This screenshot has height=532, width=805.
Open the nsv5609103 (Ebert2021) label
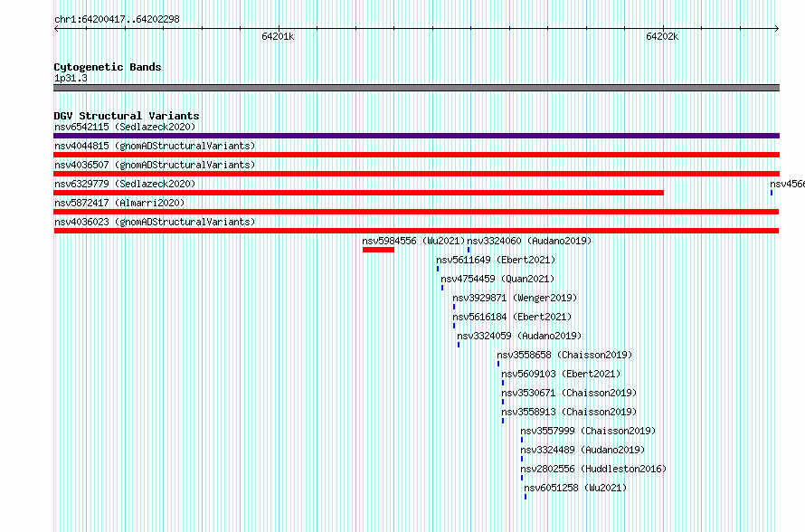[x=561, y=374]
